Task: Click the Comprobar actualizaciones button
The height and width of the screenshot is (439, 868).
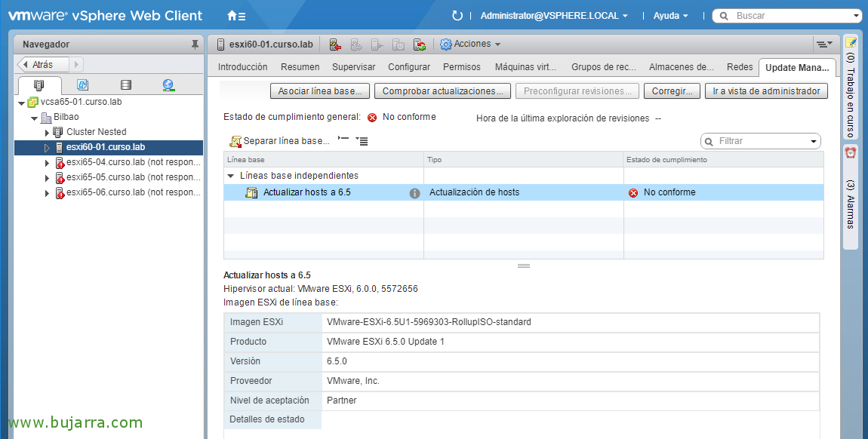Action: pos(443,91)
